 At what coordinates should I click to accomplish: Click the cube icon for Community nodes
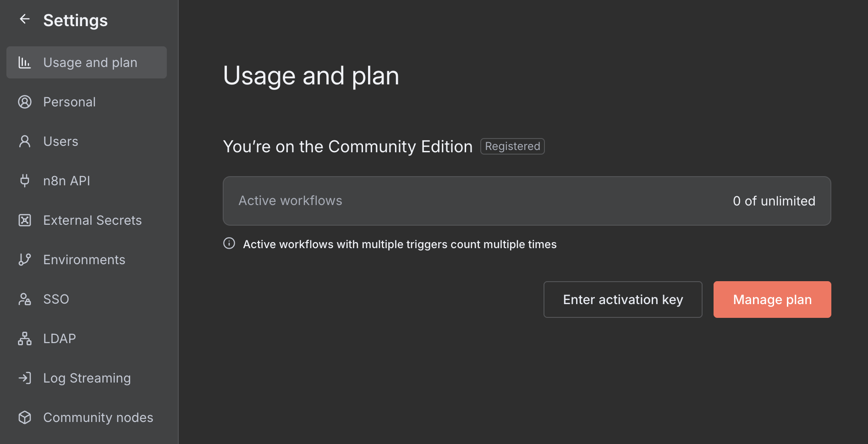click(x=25, y=417)
